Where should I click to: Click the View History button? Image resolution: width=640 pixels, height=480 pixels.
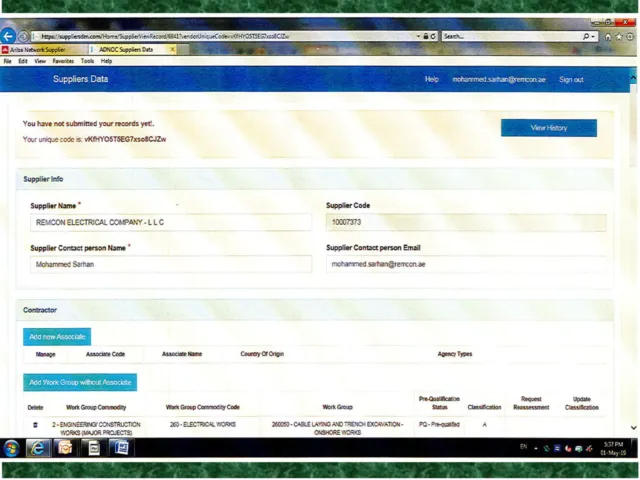(549, 128)
